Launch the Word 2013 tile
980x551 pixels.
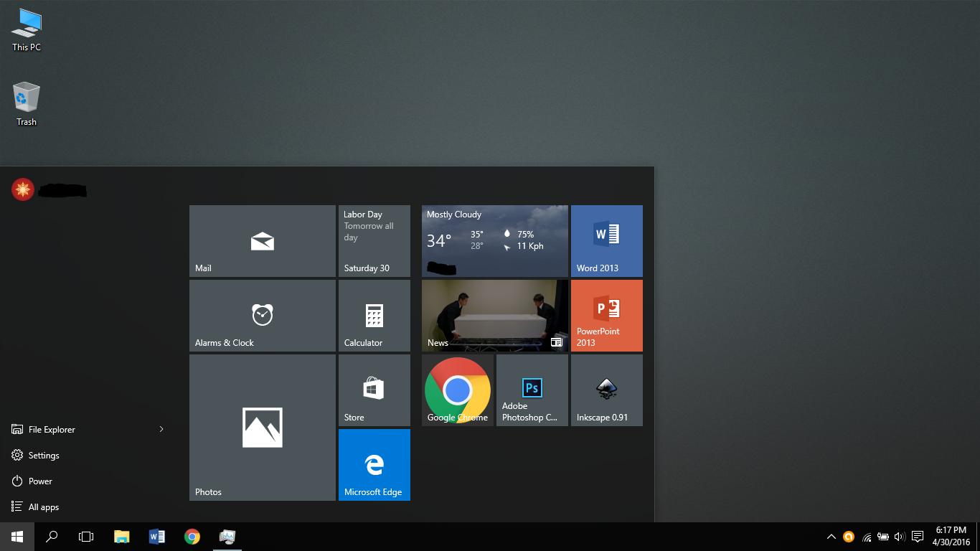607,241
